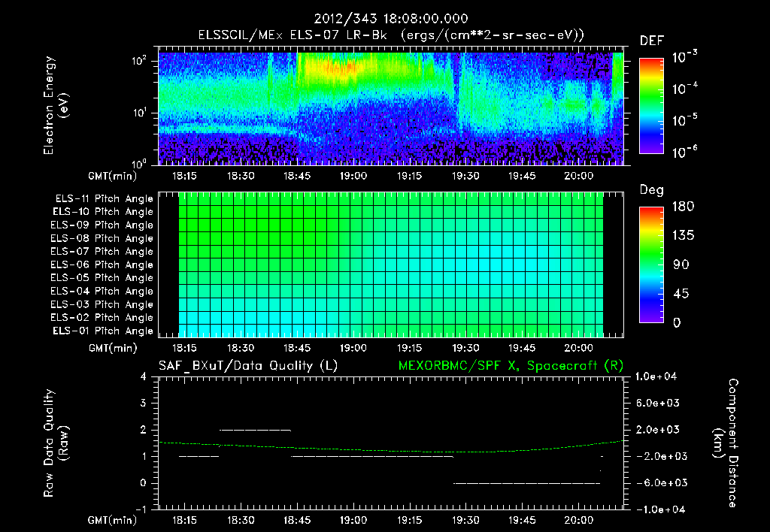Select the ELS-11 Pitch Angle row label
Viewport: 770px width, 532px height.
[x=104, y=199]
